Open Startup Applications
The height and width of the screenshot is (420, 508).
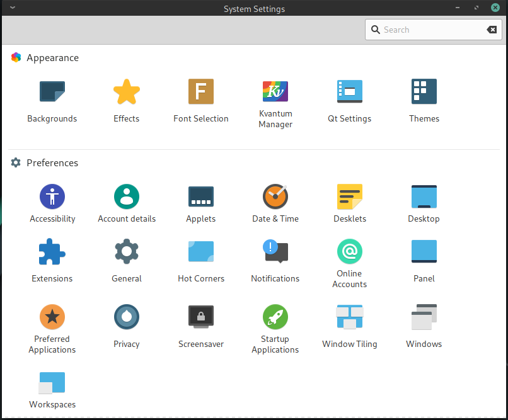[x=275, y=326]
